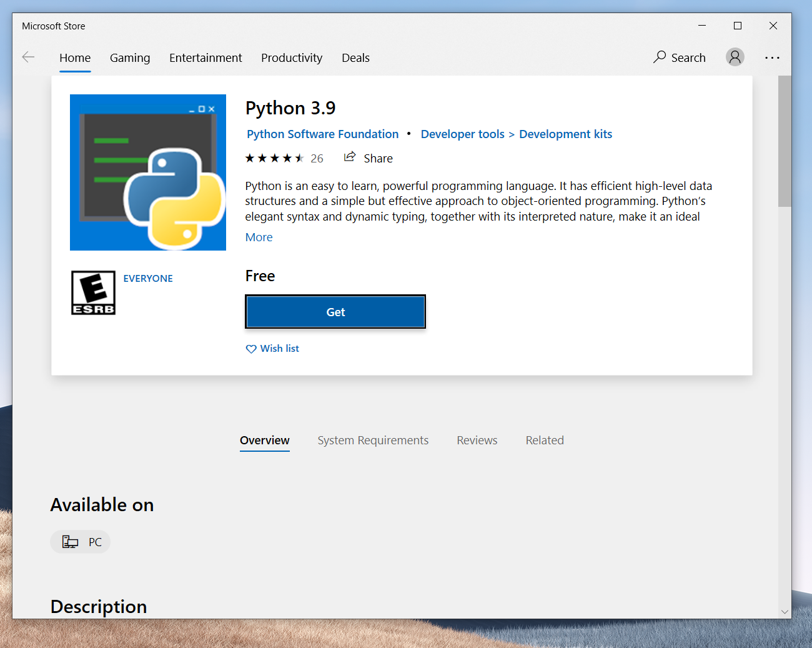Click the Free price label
812x648 pixels.
click(260, 276)
